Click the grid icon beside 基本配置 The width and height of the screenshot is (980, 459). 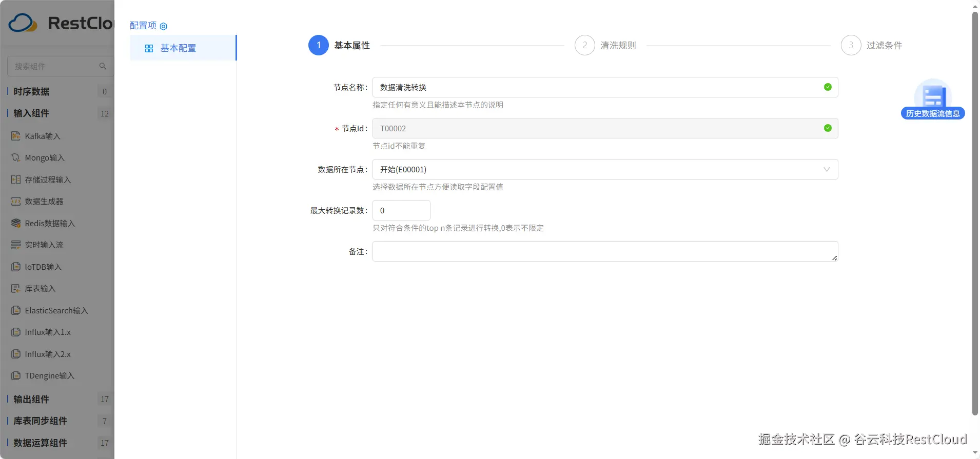click(149, 48)
